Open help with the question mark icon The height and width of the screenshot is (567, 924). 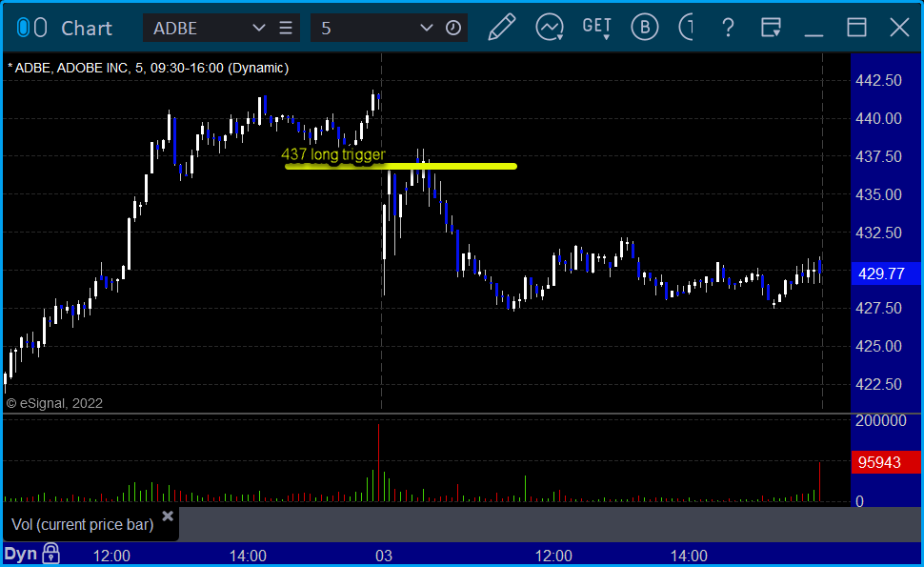[729, 27]
